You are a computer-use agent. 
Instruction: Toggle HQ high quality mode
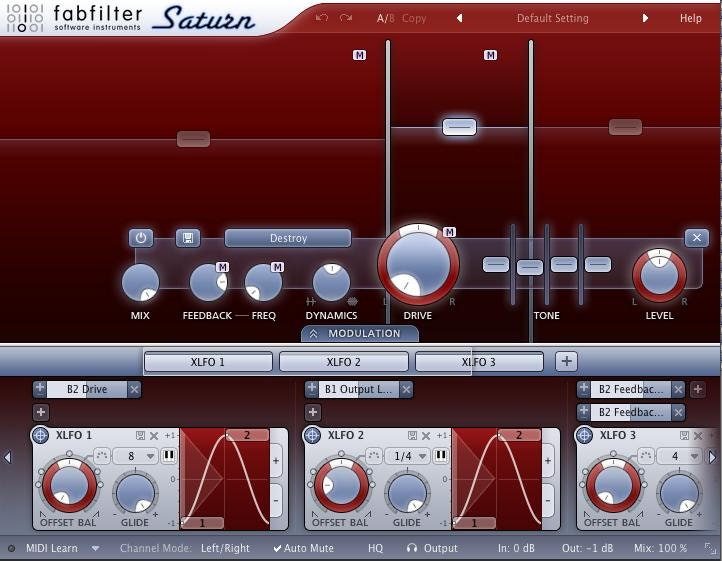[x=375, y=548]
